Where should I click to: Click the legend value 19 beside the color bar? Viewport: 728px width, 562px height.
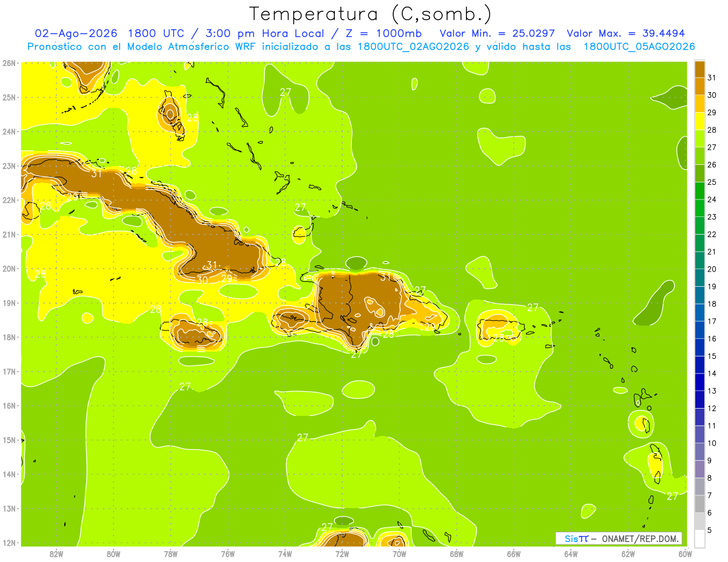coord(712,286)
